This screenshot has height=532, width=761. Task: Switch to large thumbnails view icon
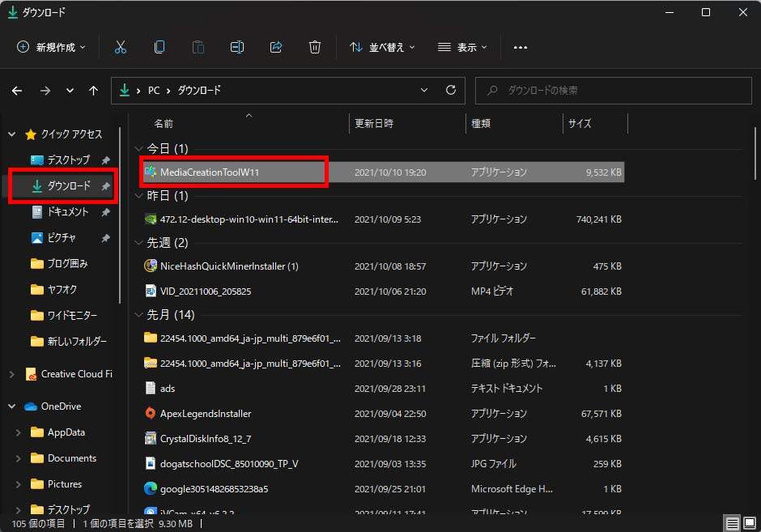750,523
